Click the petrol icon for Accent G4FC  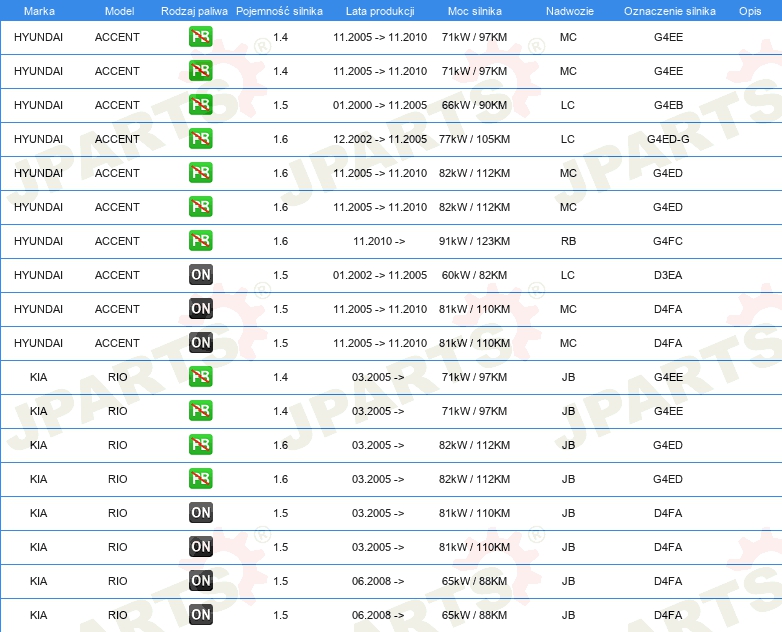(200, 240)
